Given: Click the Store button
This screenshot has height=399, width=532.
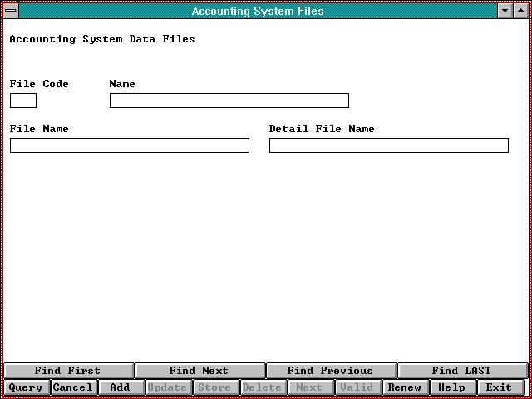Looking at the screenshot, I should click(x=215, y=387).
